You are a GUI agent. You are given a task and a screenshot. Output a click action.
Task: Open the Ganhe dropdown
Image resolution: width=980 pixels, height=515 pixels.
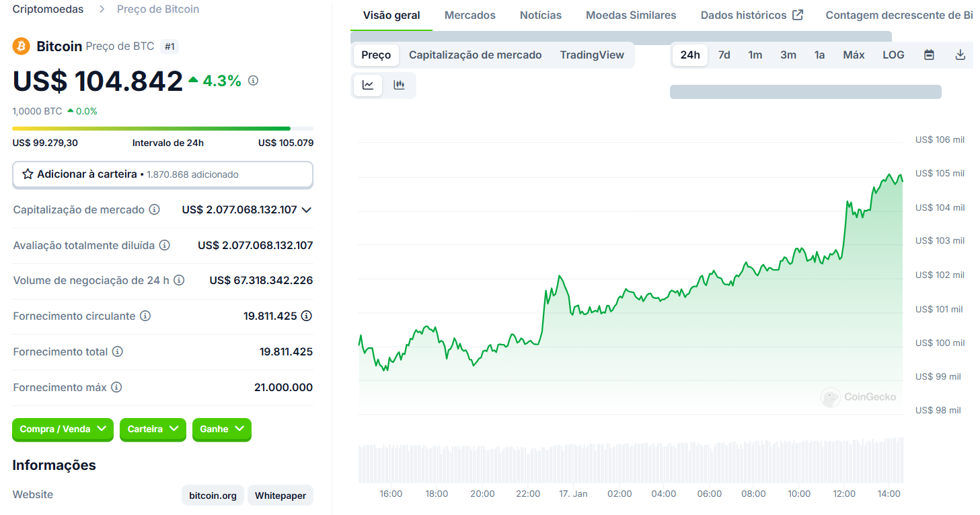click(222, 429)
